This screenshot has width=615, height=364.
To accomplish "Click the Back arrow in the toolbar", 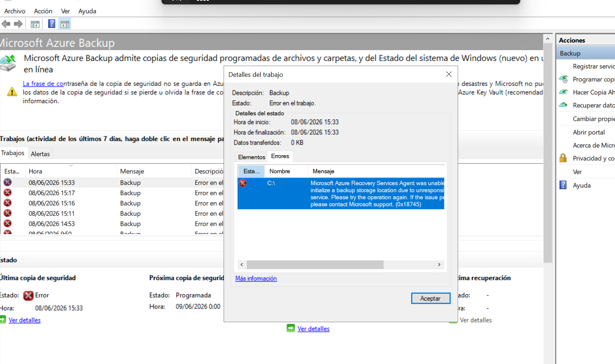I will point(6,24).
